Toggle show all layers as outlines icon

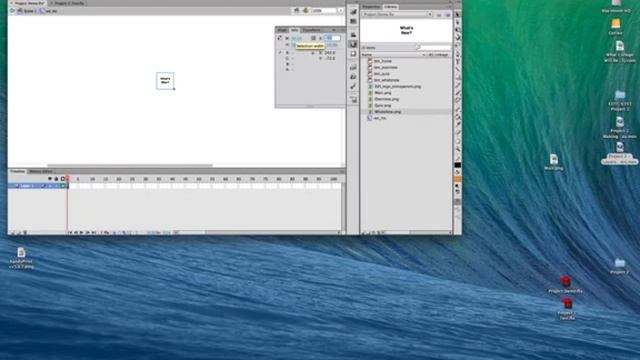(63, 179)
